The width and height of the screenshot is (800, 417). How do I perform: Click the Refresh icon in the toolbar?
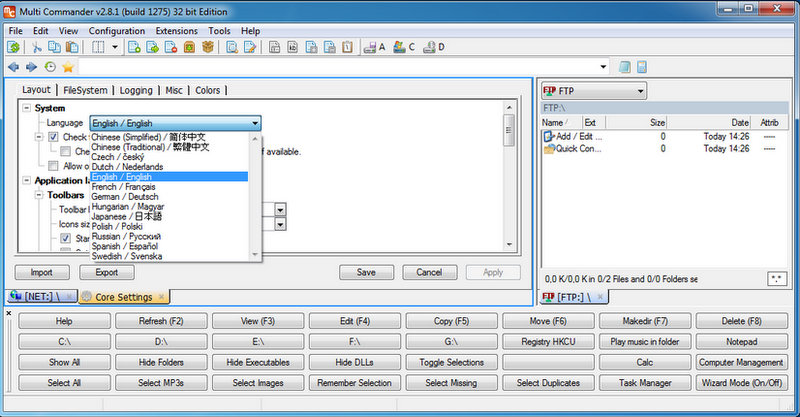pyautogui.click(x=14, y=47)
